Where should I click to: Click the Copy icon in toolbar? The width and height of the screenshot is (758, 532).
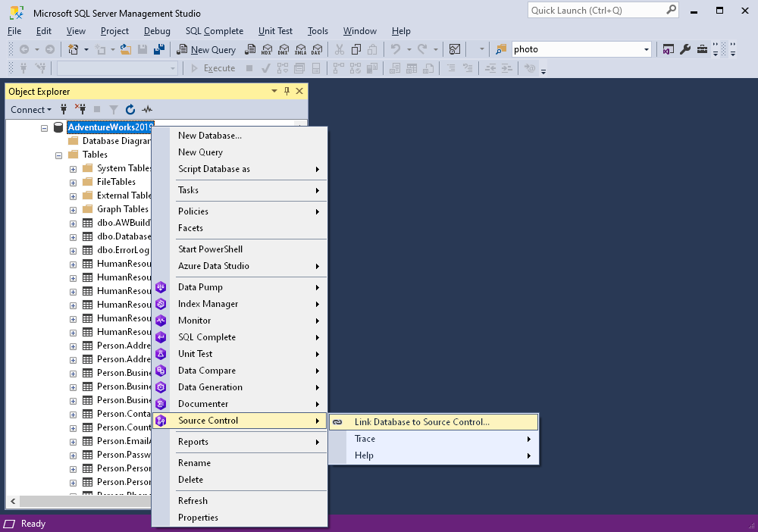[356, 49]
